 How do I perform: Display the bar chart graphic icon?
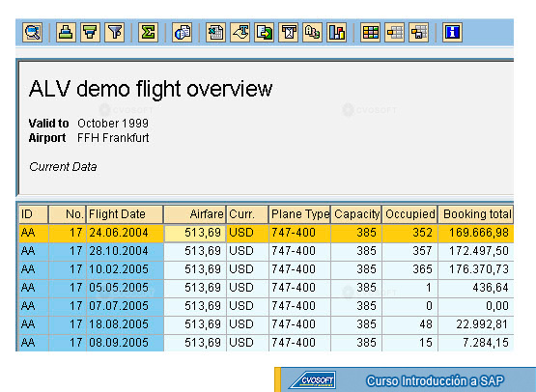[337, 33]
